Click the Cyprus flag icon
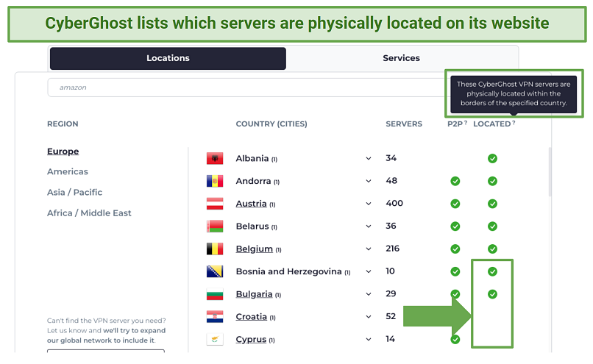This screenshot has height=364, width=593. (x=215, y=340)
